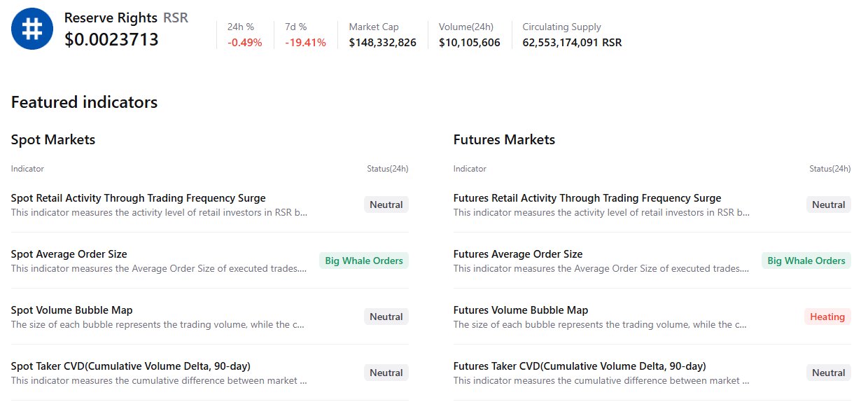Click Neutral badge for Spot Volume Bubble Map
This screenshot has height=402, width=868.
(386, 317)
